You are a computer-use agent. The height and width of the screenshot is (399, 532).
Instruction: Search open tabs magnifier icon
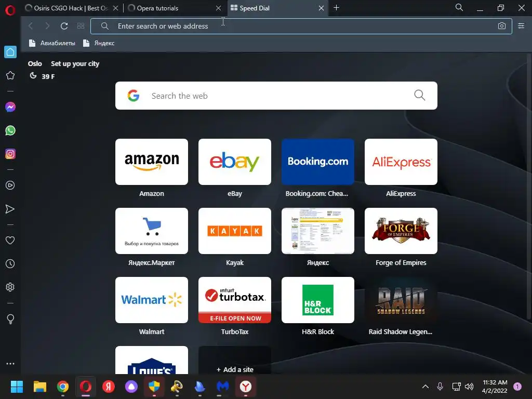459,7
